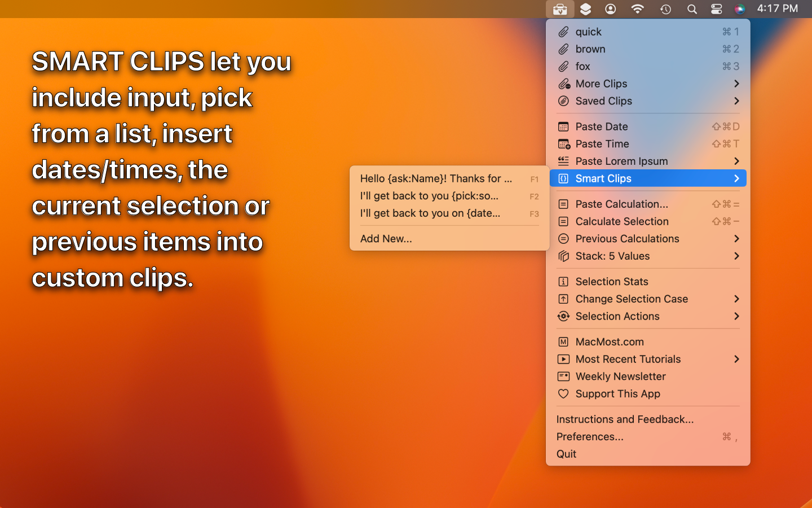Screen dimensions: 812x508
Task: Click the Paste Calculation equals icon
Action: click(563, 204)
